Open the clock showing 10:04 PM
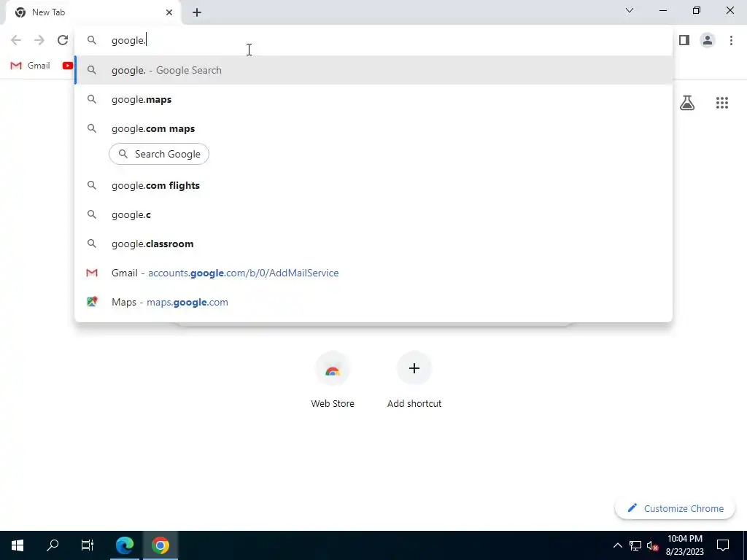Viewport: 747px width, 560px height. pos(684,545)
